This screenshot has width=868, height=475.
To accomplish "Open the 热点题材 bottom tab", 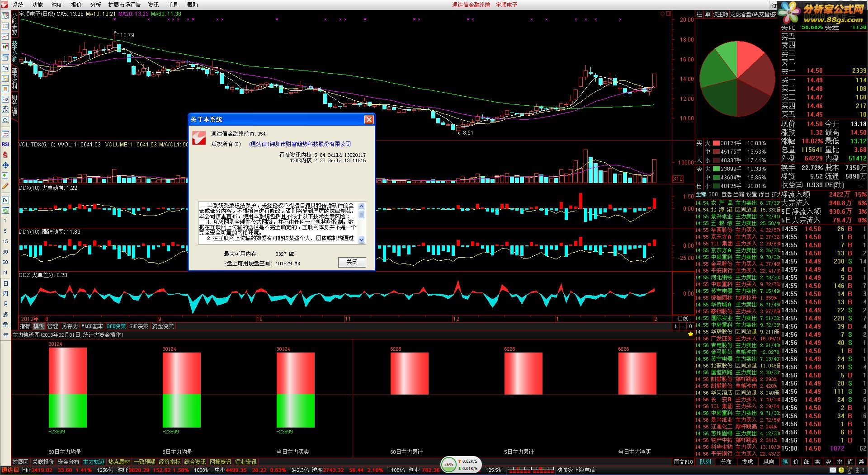I will click(119, 462).
